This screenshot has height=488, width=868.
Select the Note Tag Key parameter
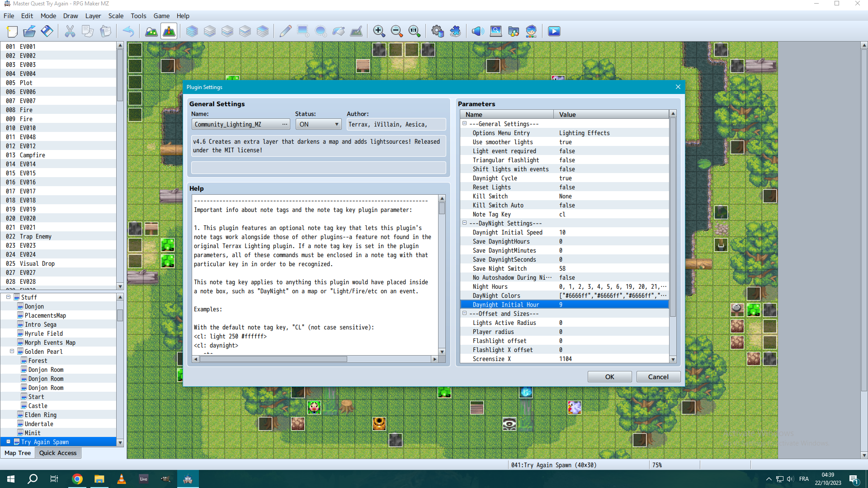click(564, 214)
